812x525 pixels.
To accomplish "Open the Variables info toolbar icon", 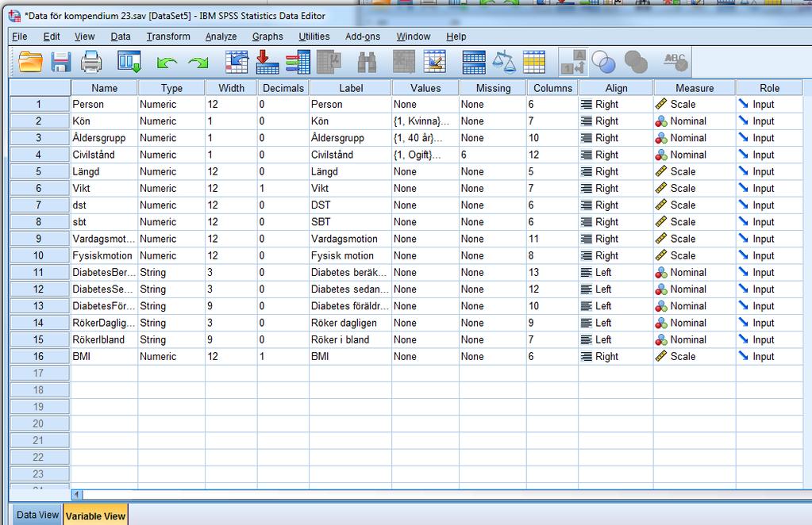I will (x=298, y=62).
